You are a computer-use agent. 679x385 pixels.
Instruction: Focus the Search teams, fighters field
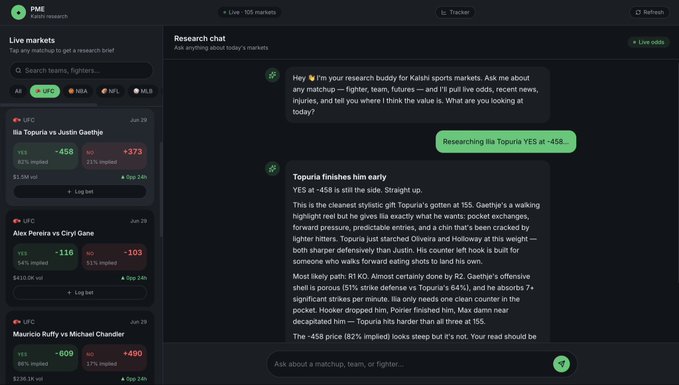[x=81, y=70]
